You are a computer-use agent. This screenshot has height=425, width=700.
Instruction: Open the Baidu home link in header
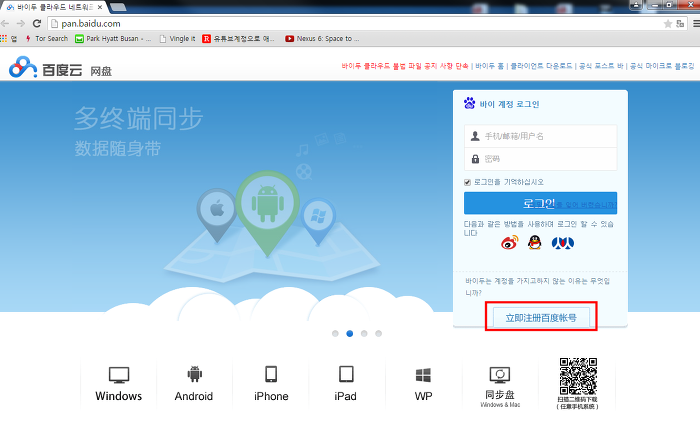[490, 66]
